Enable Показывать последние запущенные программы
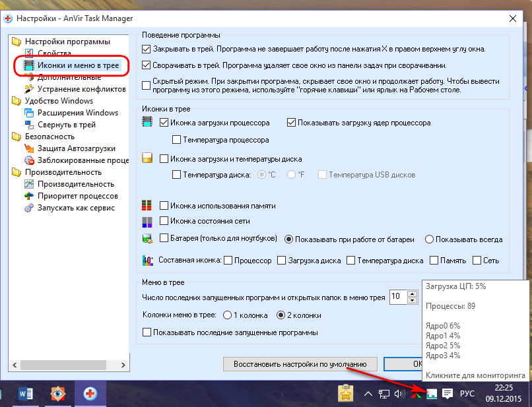The image size is (532, 407). (147, 332)
